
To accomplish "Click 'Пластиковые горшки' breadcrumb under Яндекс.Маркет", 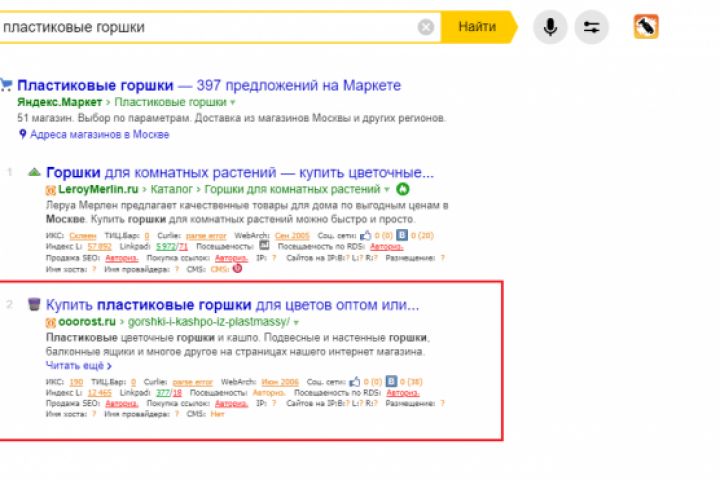I will [x=170, y=102].
